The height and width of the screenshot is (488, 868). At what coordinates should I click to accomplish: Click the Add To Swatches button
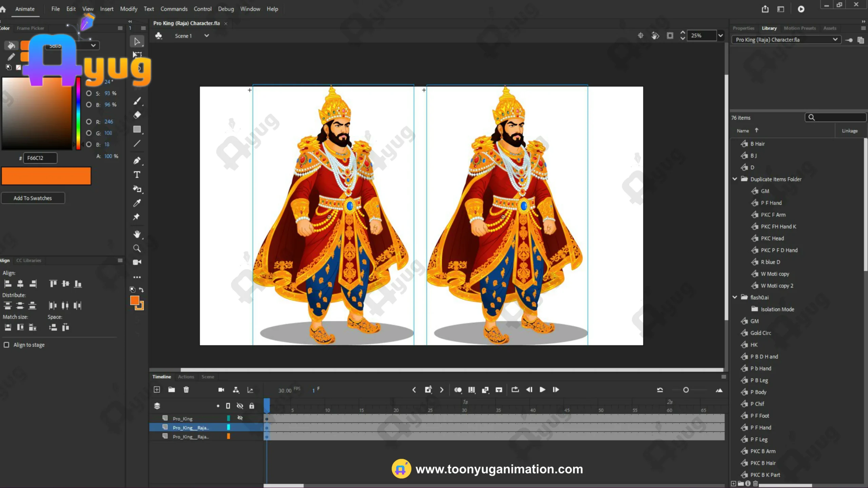click(x=33, y=198)
